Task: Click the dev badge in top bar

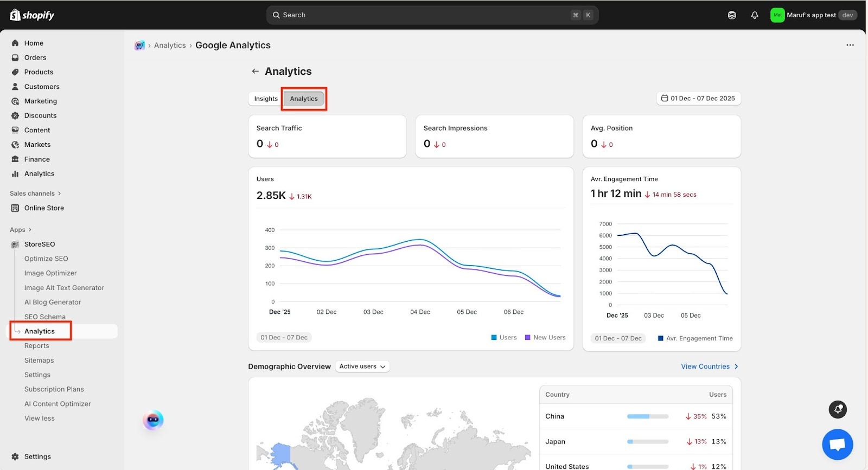Action: [x=847, y=15]
